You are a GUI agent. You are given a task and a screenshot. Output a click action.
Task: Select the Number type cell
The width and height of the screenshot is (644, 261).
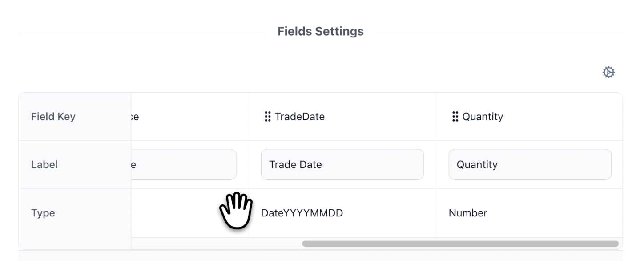[468, 213]
